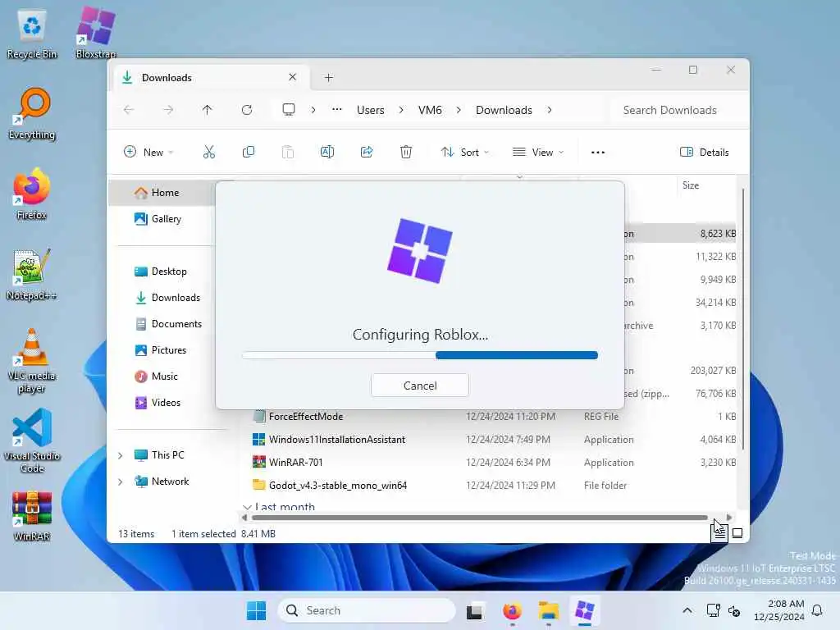This screenshot has width=840, height=630.
Task: Select the Bloxstrap desktop shortcut
Action: 95,34
